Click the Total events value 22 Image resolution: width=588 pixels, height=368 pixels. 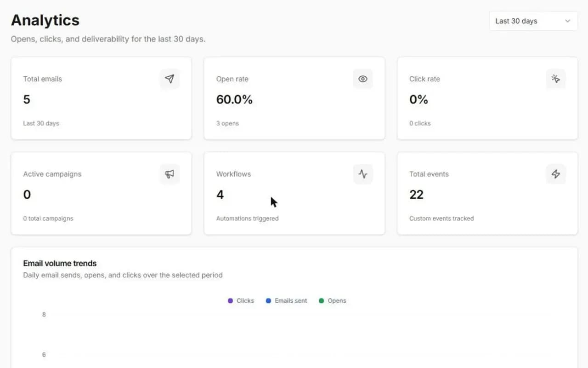(416, 195)
